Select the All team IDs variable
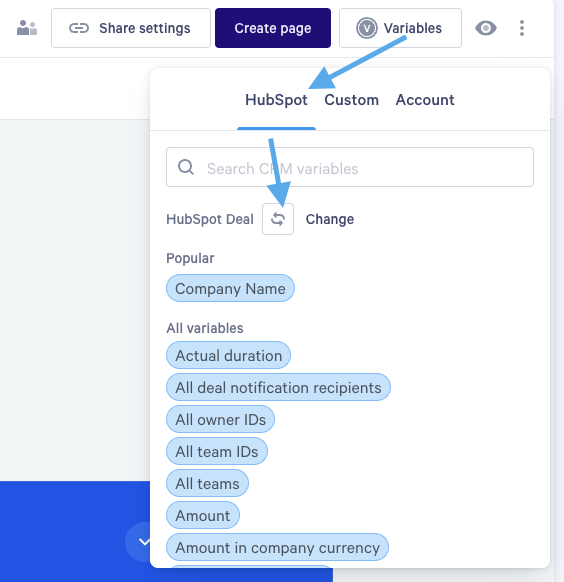 pos(217,451)
